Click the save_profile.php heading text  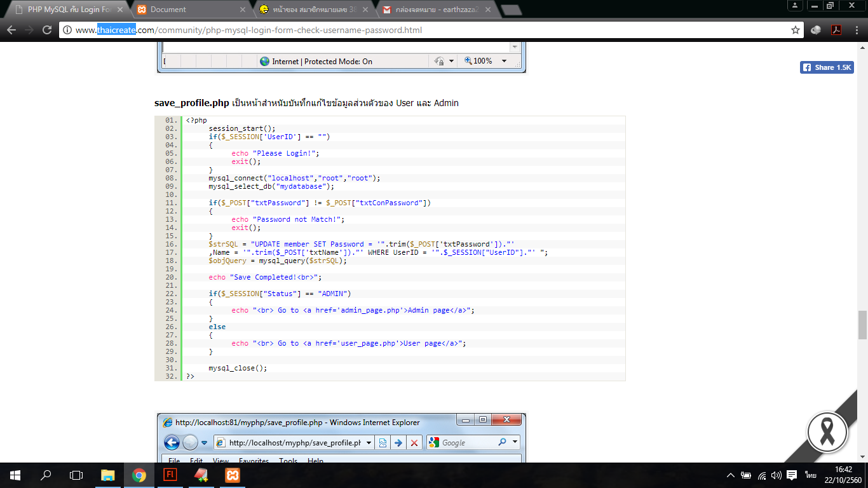click(192, 103)
